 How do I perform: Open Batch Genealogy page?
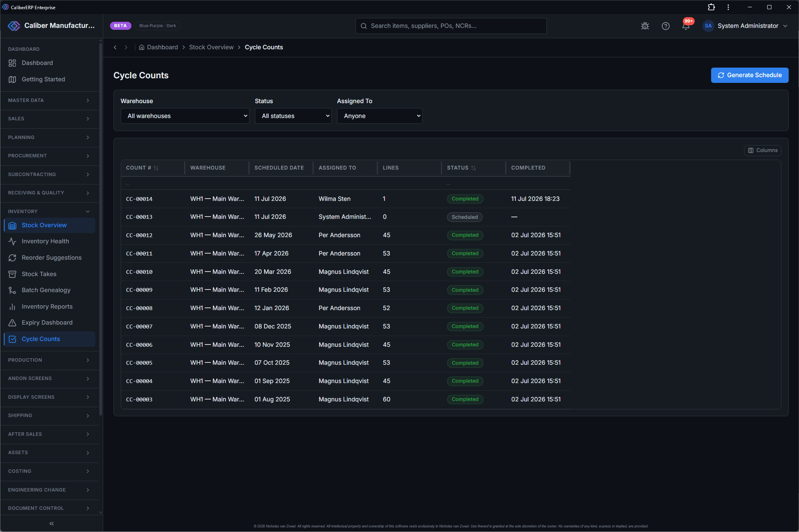pos(50,290)
